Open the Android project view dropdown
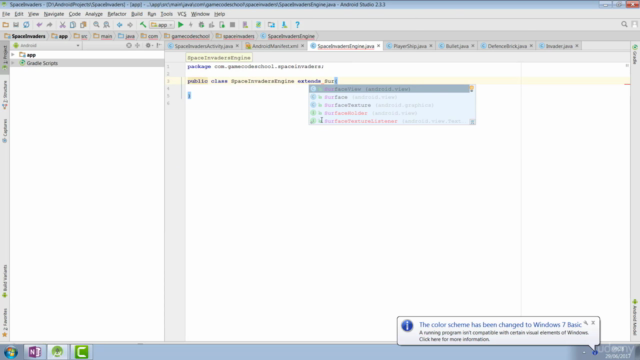The width and height of the screenshot is (640, 360). coord(47,45)
